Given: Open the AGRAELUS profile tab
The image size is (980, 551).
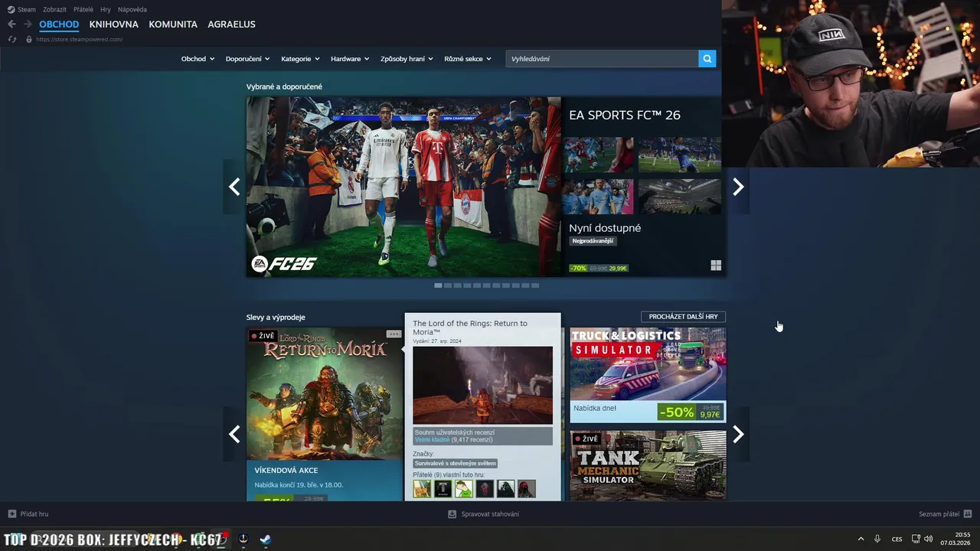Looking at the screenshot, I should tap(231, 24).
